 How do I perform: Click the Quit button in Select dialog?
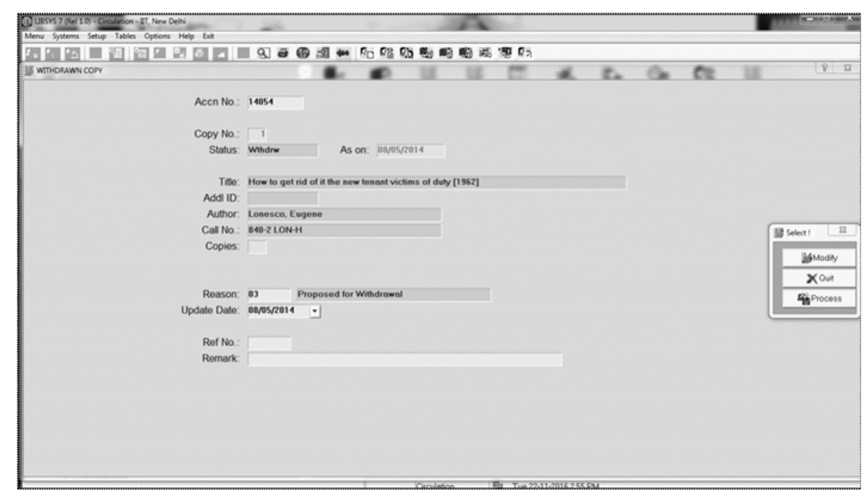(x=819, y=278)
